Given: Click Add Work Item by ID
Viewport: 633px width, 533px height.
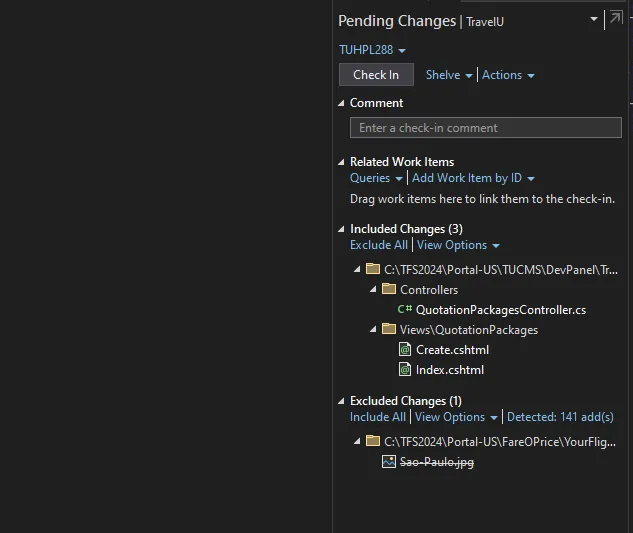Looking at the screenshot, I should 473,178.
